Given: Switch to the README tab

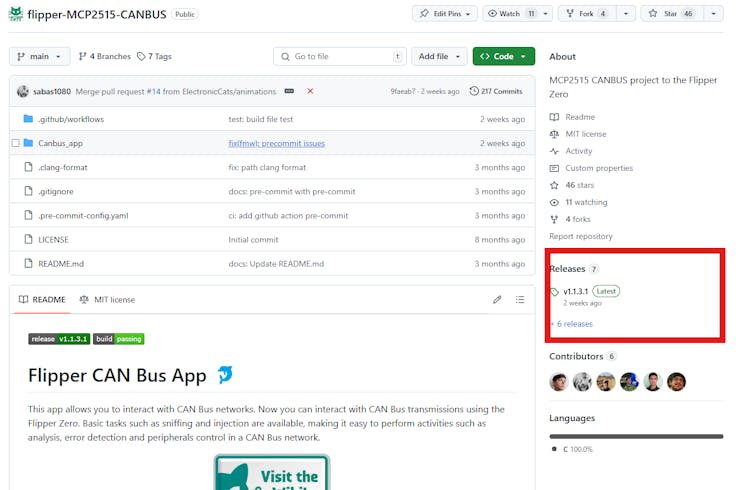Looking at the screenshot, I should [42, 299].
